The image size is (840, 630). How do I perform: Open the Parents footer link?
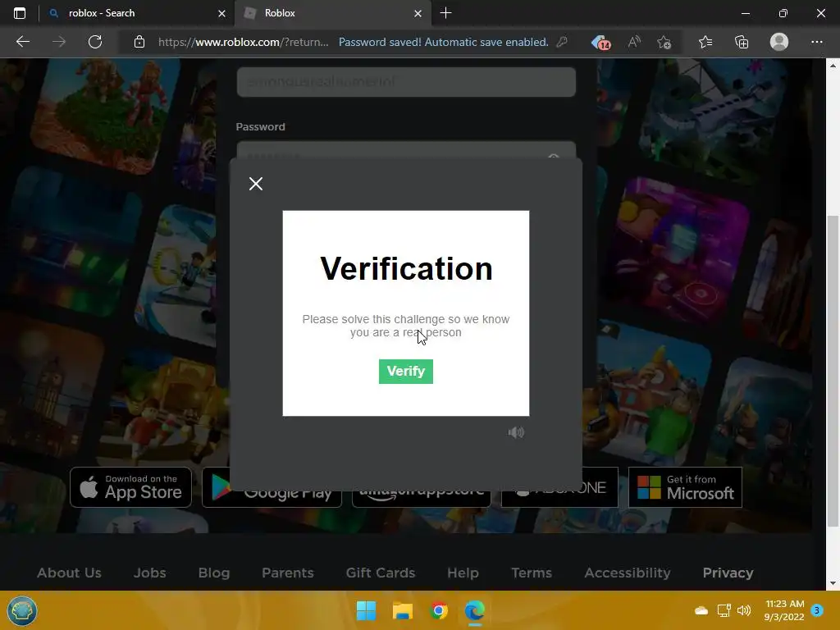click(288, 573)
